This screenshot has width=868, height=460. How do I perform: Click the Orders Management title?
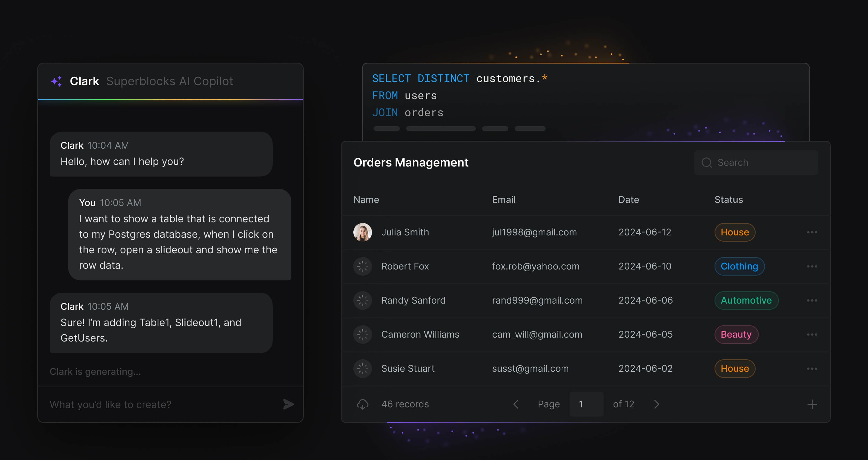click(411, 163)
